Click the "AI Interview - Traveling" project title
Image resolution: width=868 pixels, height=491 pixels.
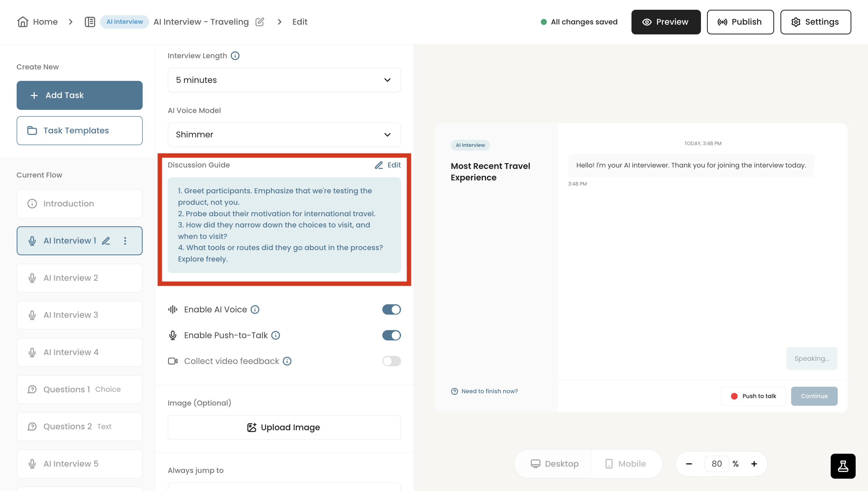pos(201,22)
